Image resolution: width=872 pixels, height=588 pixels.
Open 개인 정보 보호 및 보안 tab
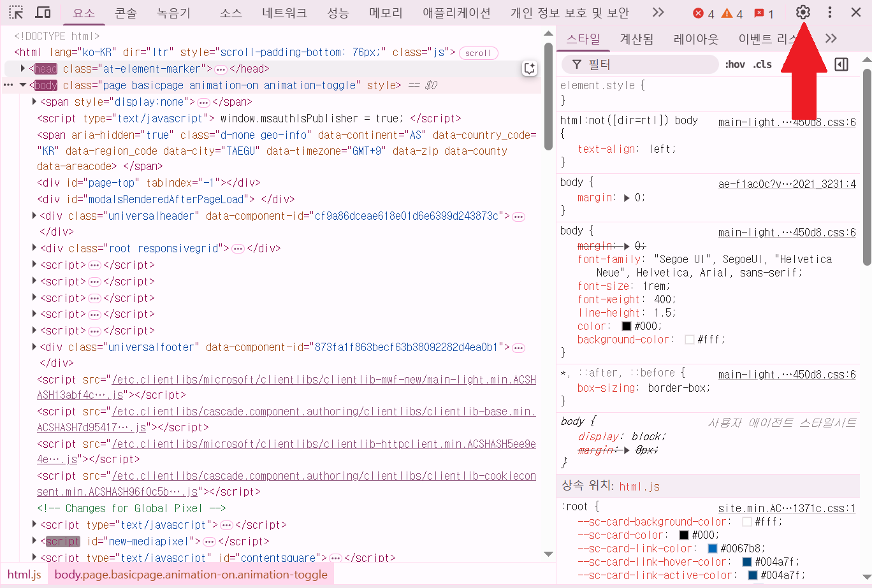tap(570, 13)
